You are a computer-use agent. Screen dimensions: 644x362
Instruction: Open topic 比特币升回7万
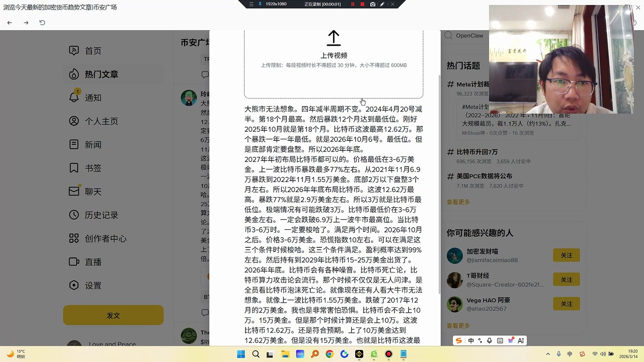coord(477,152)
